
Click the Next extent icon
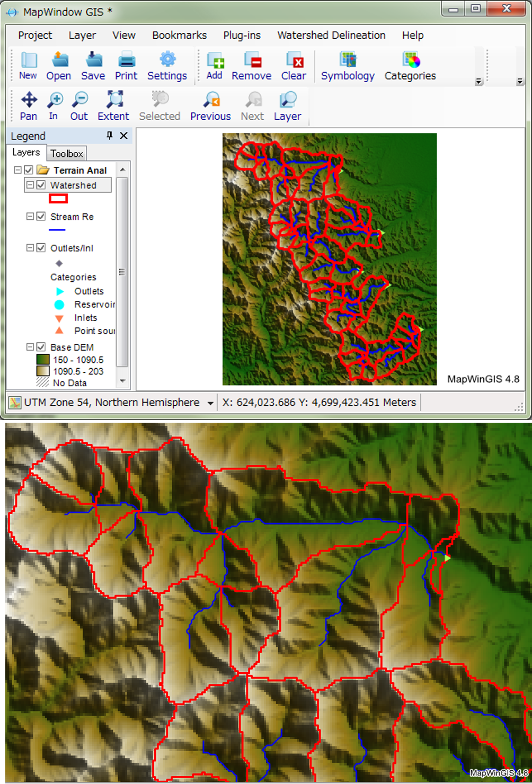(x=253, y=100)
